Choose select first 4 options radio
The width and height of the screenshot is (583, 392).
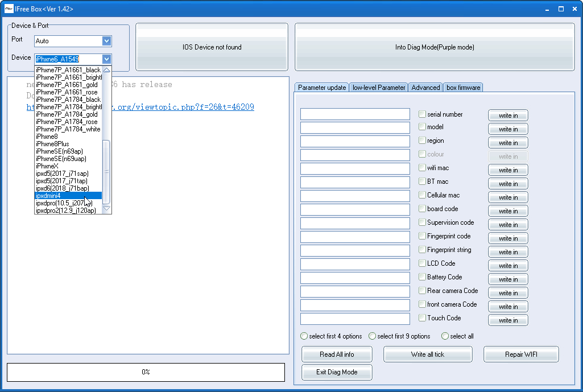point(304,336)
